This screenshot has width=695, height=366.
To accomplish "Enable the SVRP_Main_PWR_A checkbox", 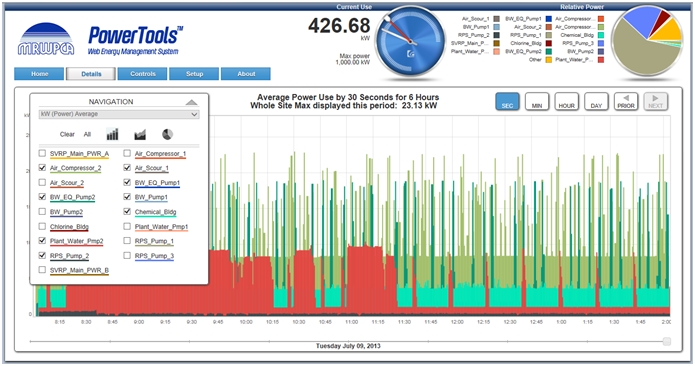I will point(42,153).
